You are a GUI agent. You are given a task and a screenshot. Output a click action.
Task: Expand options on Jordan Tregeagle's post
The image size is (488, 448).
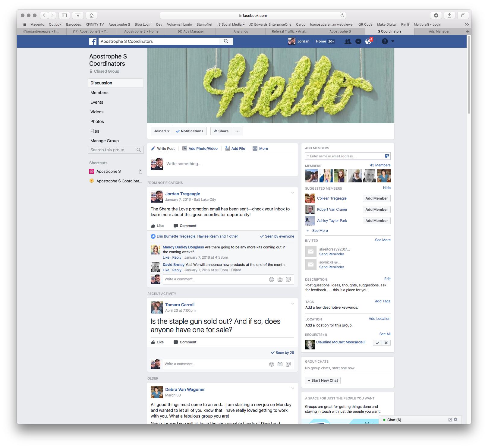tap(292, 193)
